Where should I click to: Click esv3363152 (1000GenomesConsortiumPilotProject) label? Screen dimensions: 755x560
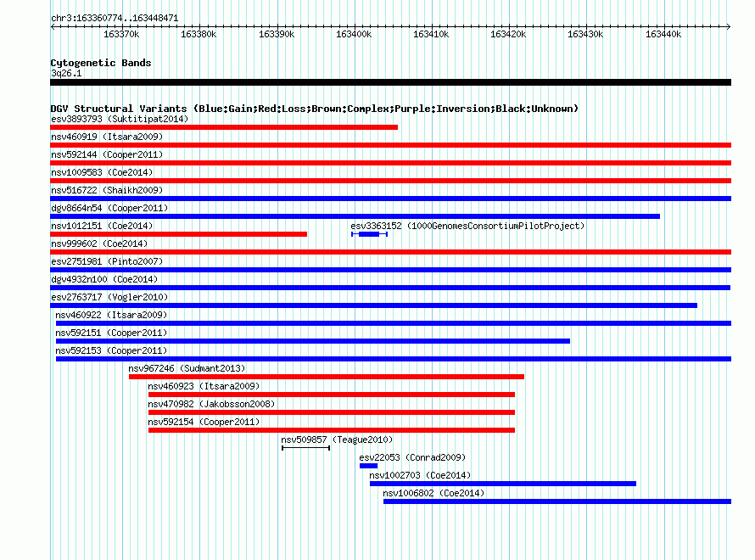(x=467, y=226)
